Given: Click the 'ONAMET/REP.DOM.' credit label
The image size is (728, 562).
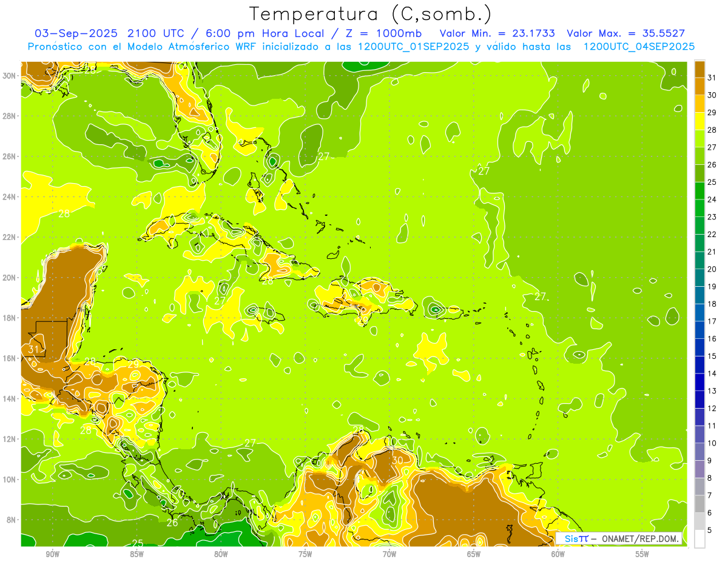Looking at the screenshot, I should click(639, 538).
